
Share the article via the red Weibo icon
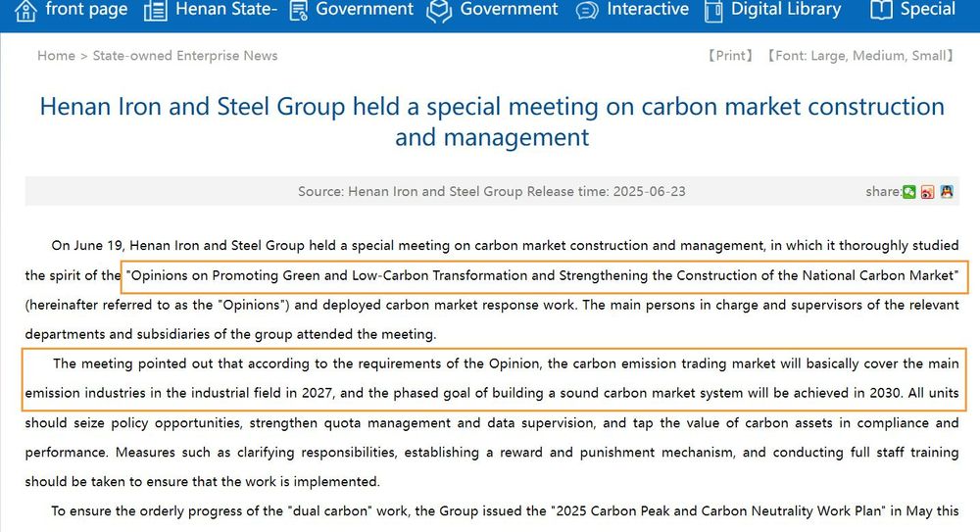point(927,192)
